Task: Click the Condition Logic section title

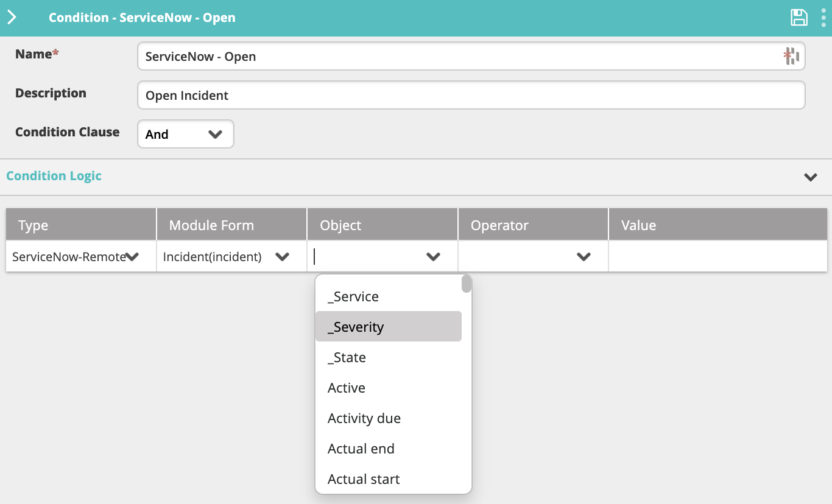Action: 54,176
